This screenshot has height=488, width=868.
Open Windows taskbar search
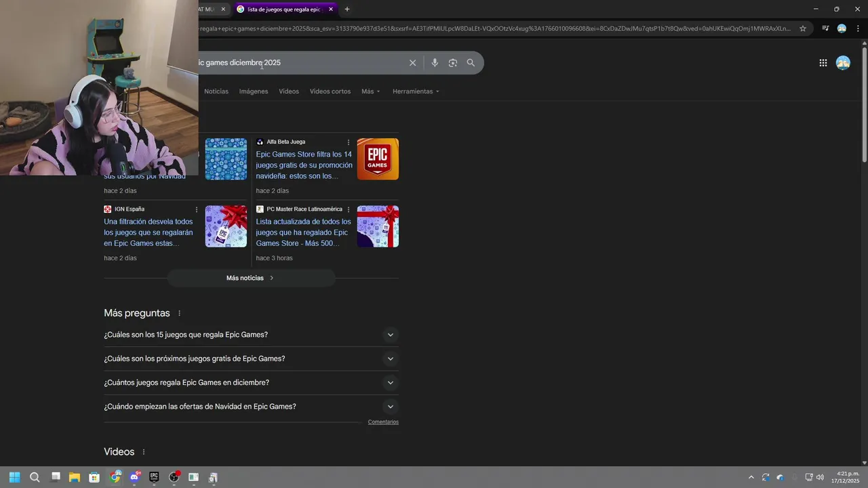pos(35,477)
